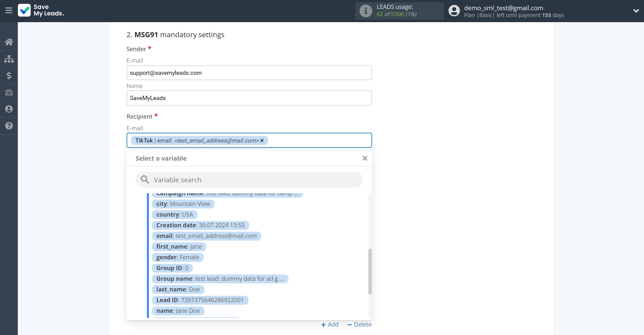Select the Campaign name variable
The image size is (644, 335).
coord(227,195)
